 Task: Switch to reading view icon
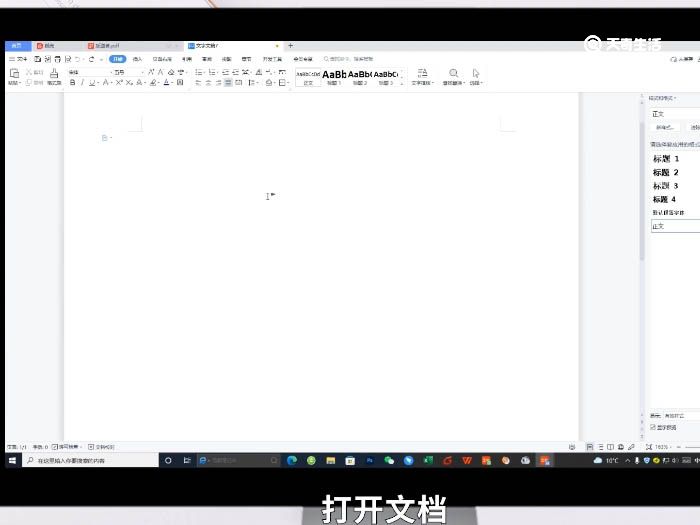coord(610,447)
